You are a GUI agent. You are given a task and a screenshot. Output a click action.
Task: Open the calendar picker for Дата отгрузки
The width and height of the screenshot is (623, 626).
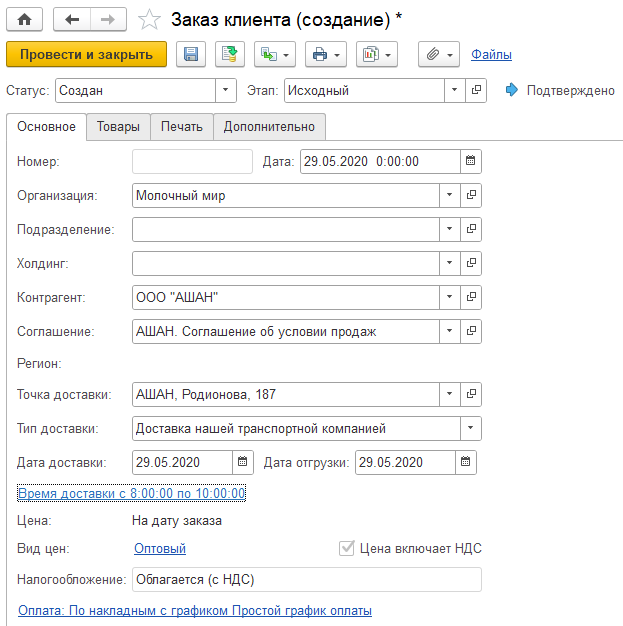(x=467, y=462)
